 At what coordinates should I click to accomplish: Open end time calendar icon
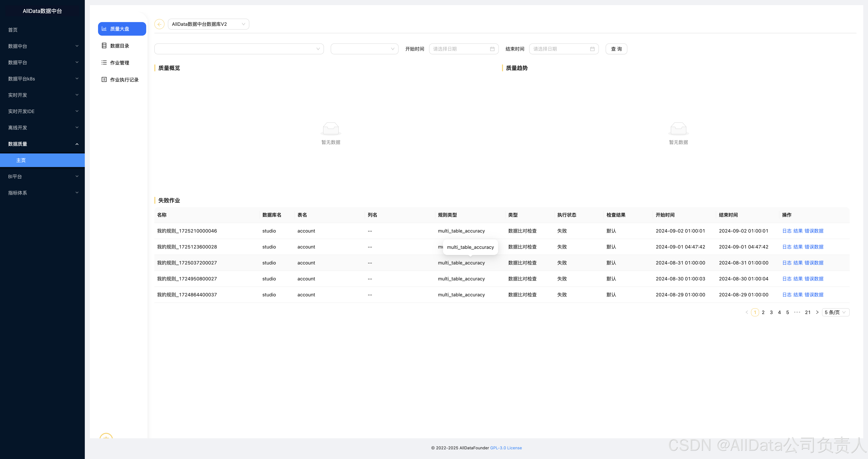tap(592, 49)
